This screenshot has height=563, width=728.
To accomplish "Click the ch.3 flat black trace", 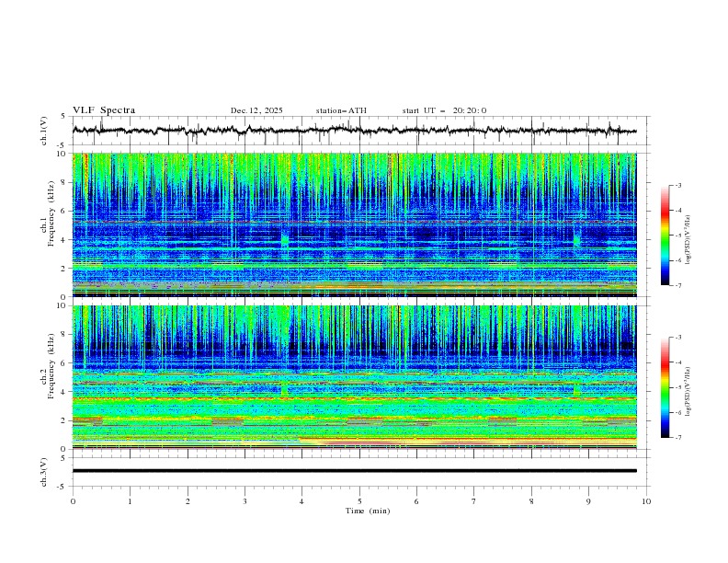I will point(354,471).
